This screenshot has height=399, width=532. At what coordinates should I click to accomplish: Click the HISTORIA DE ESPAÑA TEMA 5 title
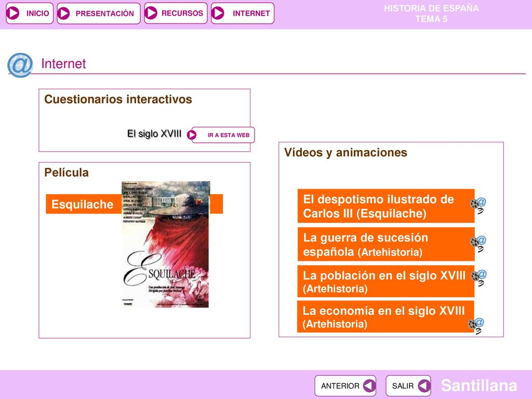[x=431, y=14]
